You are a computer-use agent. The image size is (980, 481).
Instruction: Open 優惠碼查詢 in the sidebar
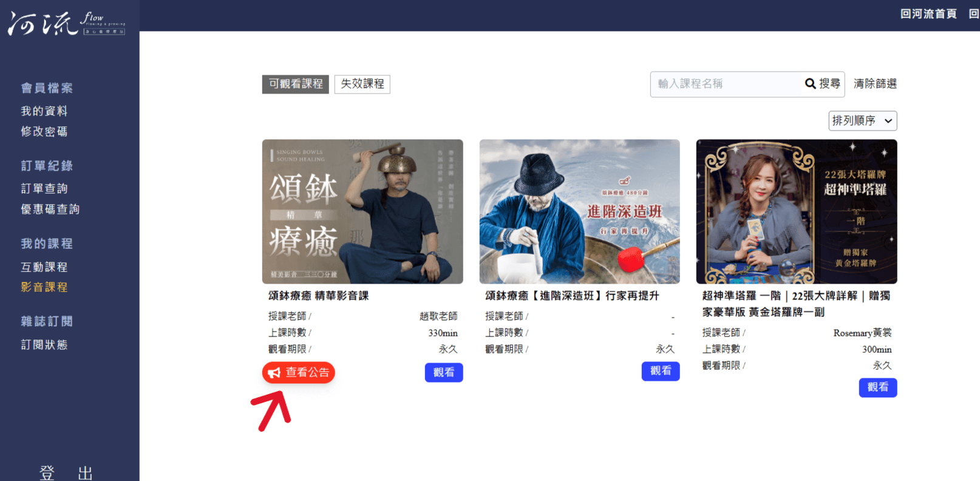click(x=50, y=209)
